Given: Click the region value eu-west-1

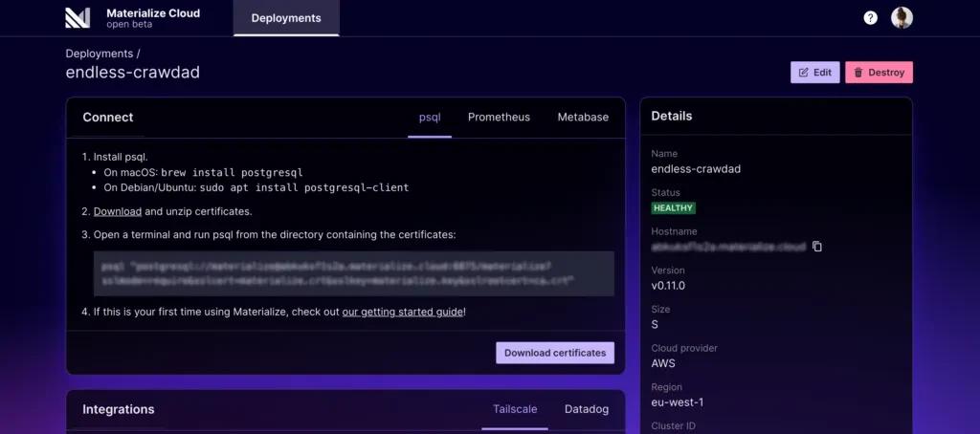Looking at the screenshot, I should click(x=678, y=402).
